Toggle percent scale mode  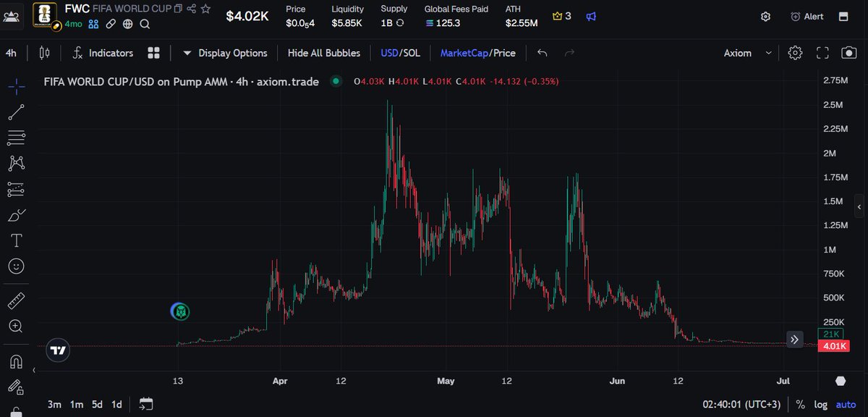[801, 404]
